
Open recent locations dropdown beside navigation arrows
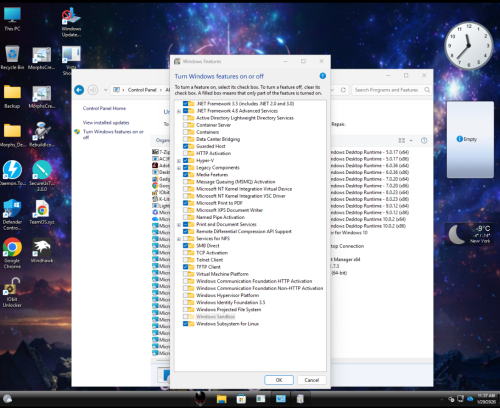pyautogui.click(x=105, y=90)
